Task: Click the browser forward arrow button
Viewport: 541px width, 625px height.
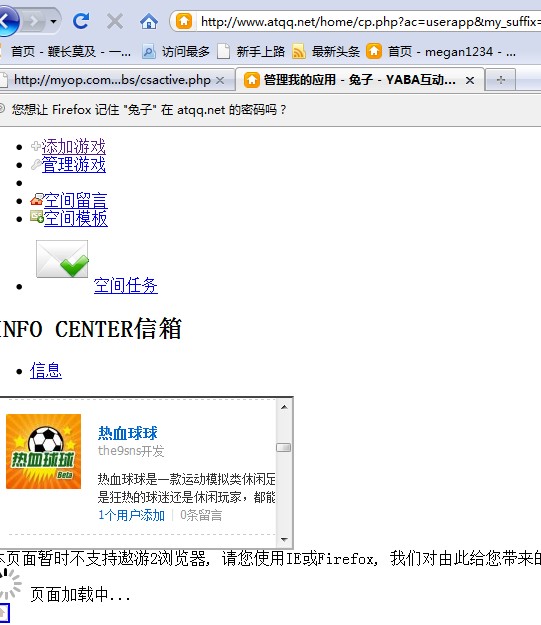Action: click(x=33, y=21)
